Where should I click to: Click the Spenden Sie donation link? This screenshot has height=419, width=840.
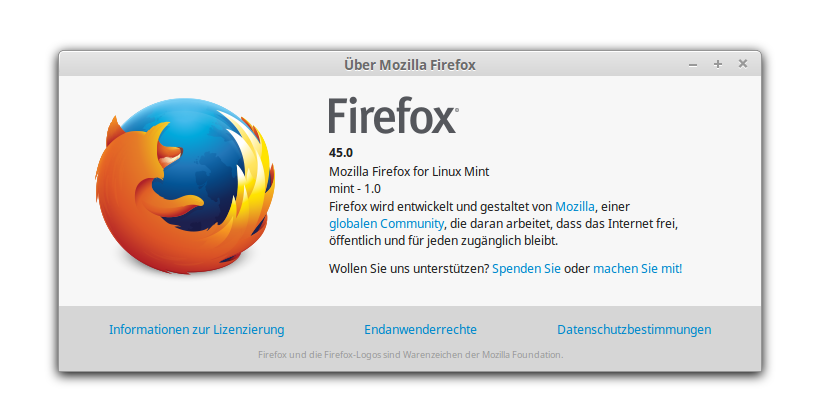coord(526,268)
